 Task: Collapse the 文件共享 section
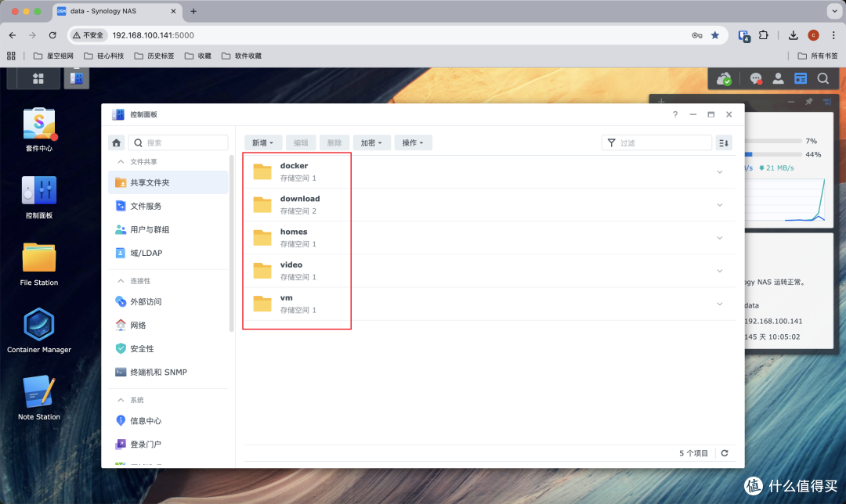click(x=121, y=162)
